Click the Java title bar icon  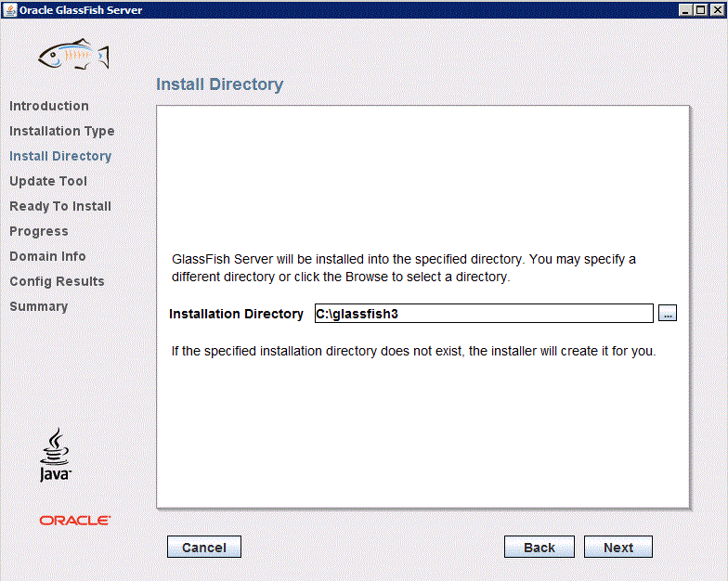9,9
